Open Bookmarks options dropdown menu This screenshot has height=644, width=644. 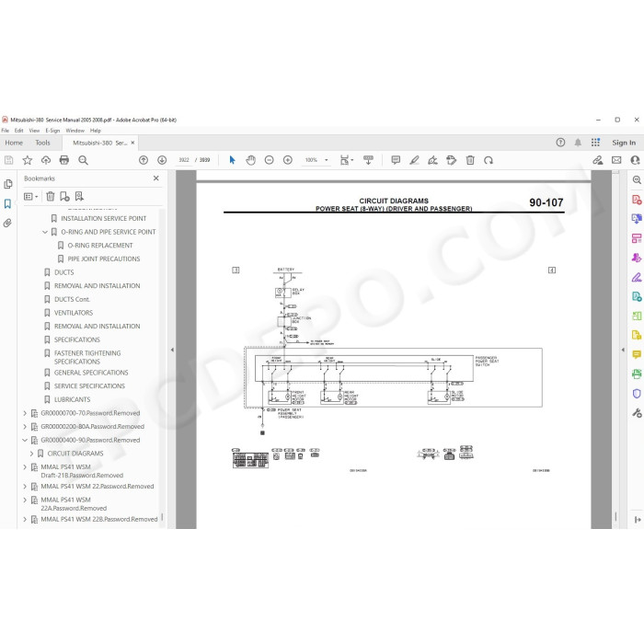[x=30, y=196]
